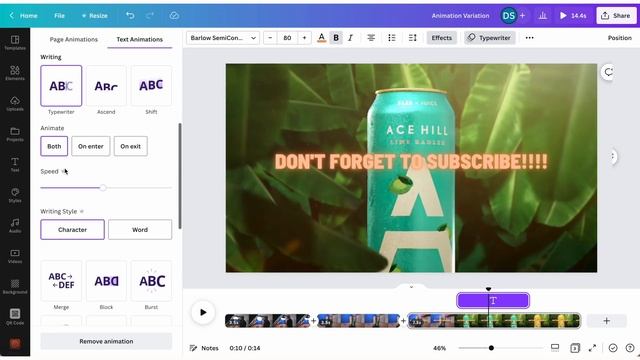Open the Background sidebar panel
Image resolution: width=640 pixels, height=360 pixels.
tap(15, 287)
